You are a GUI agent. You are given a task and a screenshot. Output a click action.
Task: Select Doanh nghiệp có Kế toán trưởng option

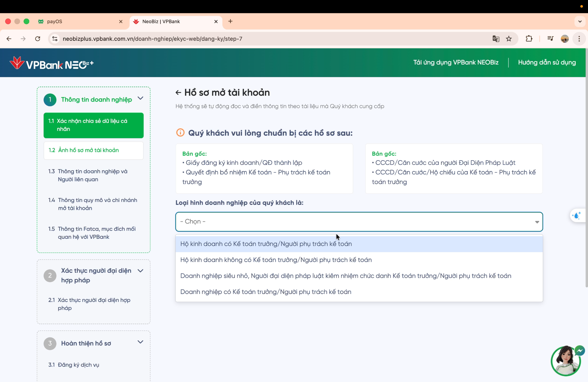[x=266, y=292]
